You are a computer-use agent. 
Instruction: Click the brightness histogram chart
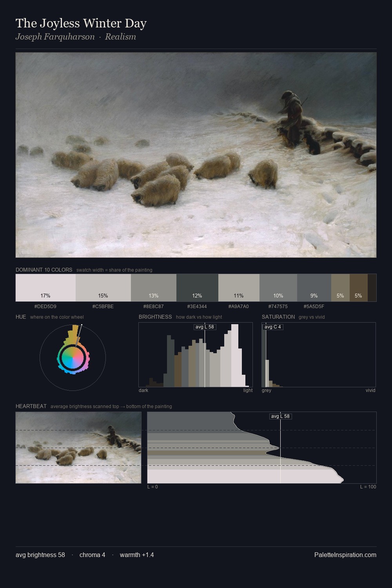coord(196,355)
